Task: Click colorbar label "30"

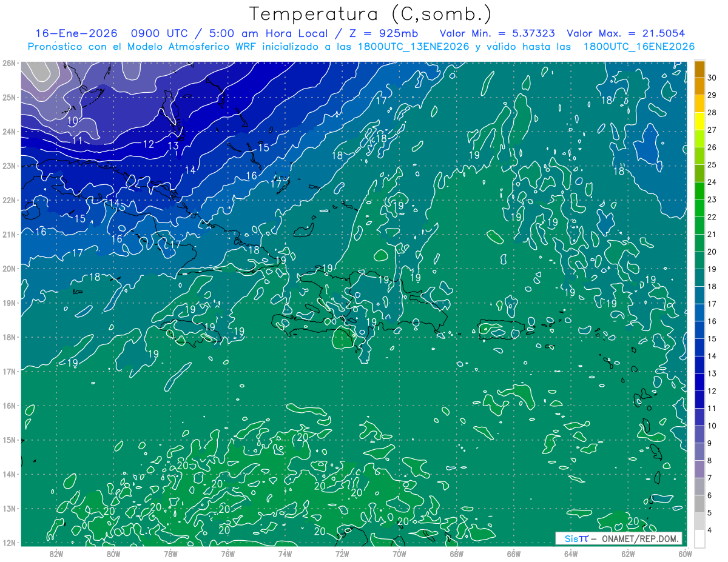Action: [712, 77]
